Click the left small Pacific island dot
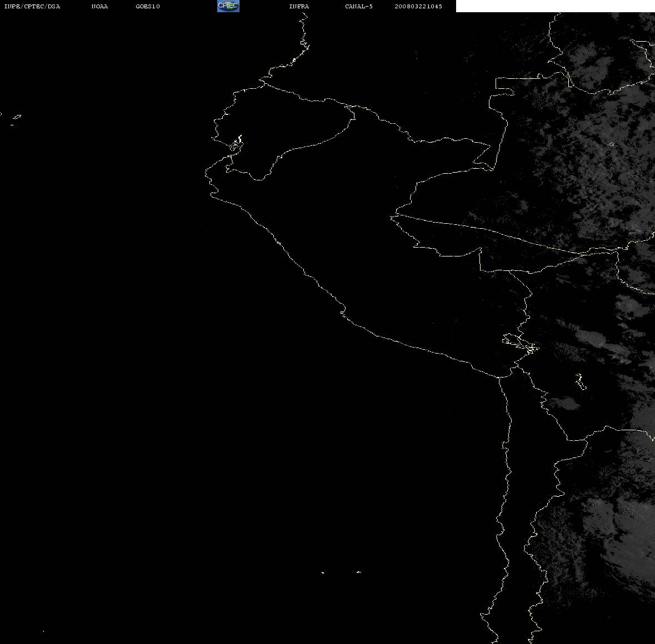The height and width of the screenshot is (644, 655). tap(323, 572)
